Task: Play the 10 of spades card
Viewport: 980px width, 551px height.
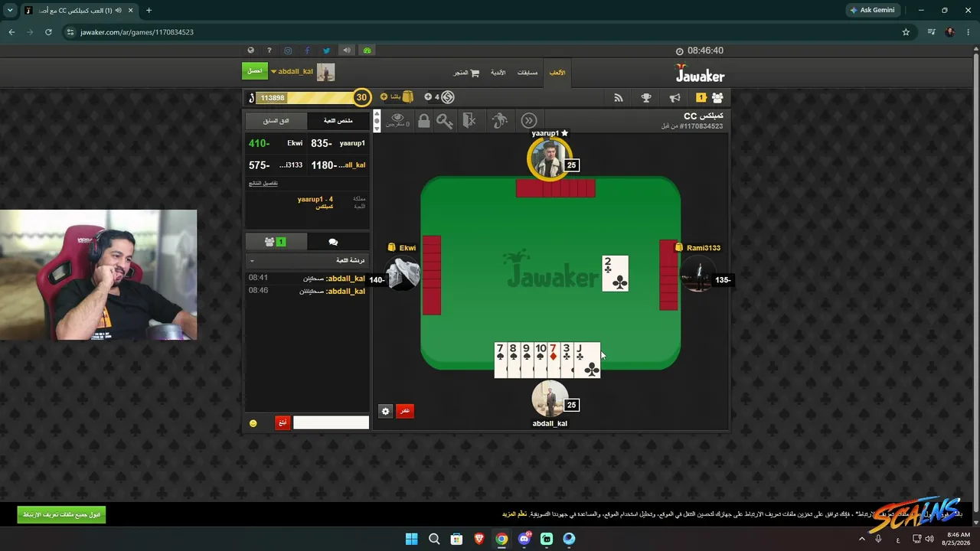Action: [541, 360]
